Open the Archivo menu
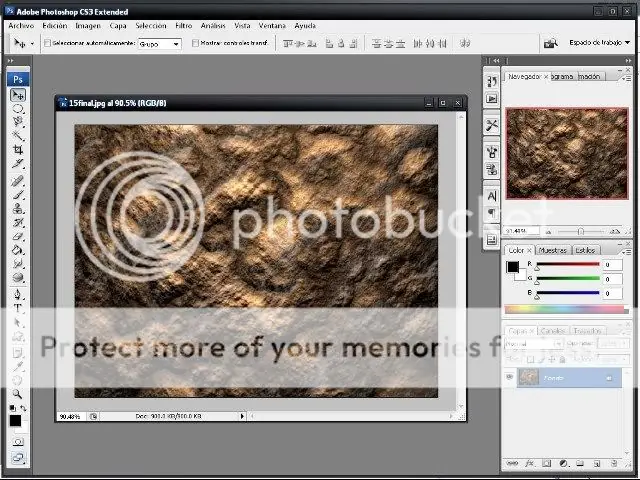Image resolution: width=640 pixels, height=480 pixels. 21,25
